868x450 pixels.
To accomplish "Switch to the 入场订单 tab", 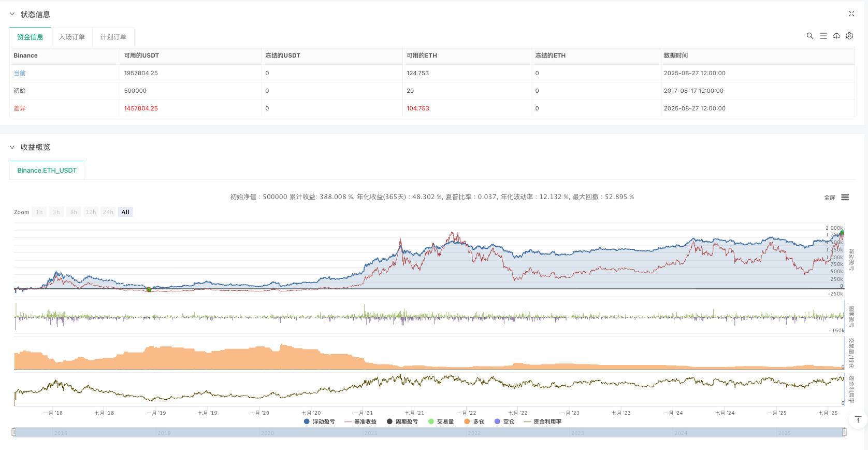I will click(x=71, y=37).
